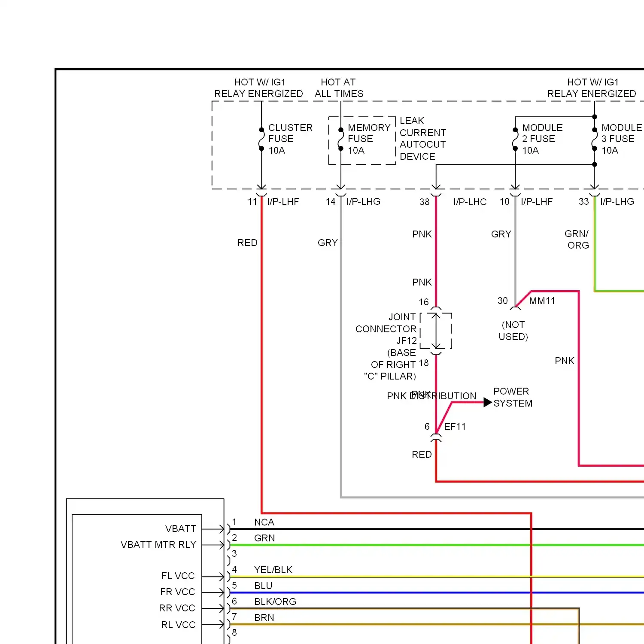This screenshot has width=644, height=644.
Task: Click the cluster fuse symbol
Action: click(x=261, y=139)
